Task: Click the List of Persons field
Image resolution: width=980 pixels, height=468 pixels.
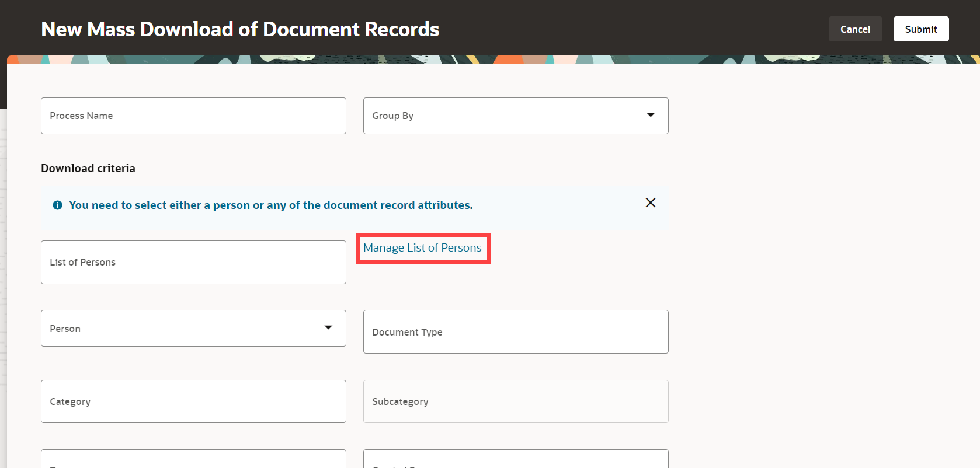Action: click(193, 262)
